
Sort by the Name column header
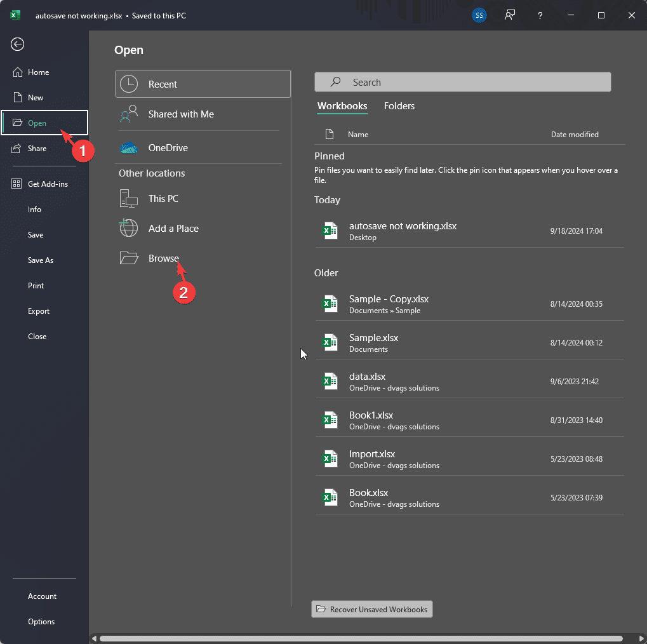click(357, 134)
